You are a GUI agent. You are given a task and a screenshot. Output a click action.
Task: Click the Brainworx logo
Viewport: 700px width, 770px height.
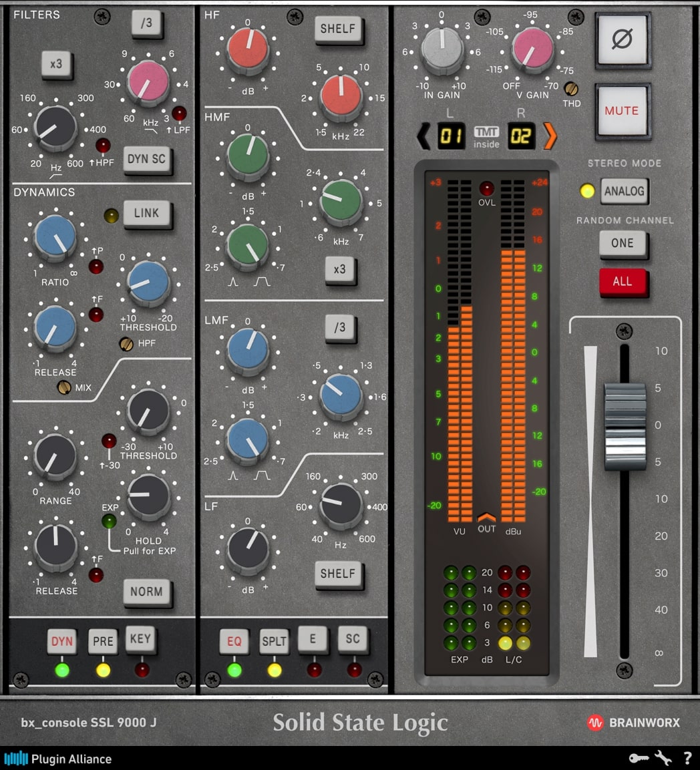[x=634, y=723]
